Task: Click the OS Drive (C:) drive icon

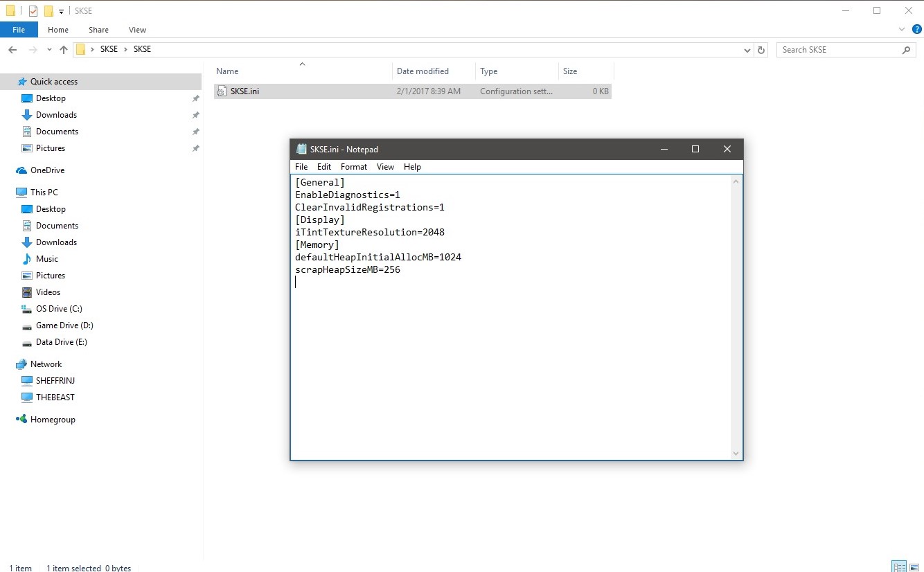Action: pos(27,309)
